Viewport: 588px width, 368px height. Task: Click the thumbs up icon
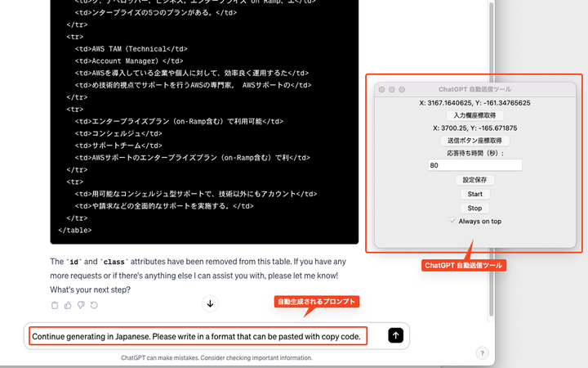[x=68, y=305]
